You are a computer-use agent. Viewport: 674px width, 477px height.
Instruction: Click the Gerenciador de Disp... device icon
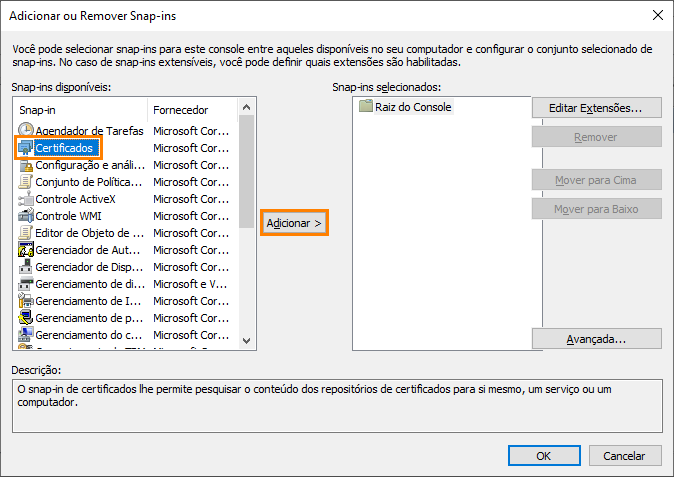pos(26,267)
